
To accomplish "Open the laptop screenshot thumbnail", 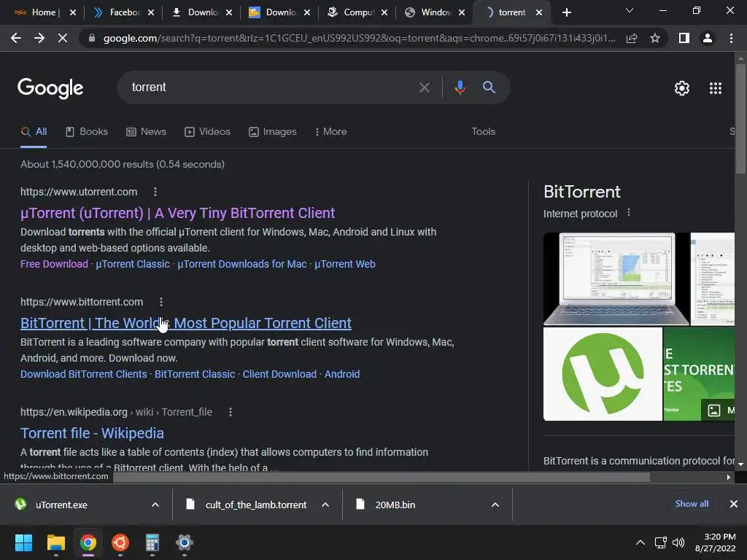I will [x=616, y=279].
